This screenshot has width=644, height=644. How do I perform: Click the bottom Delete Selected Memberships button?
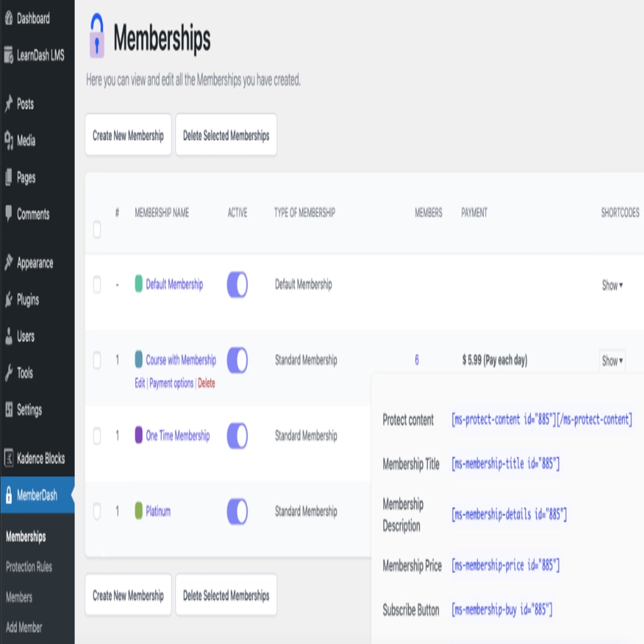(226, 595)
